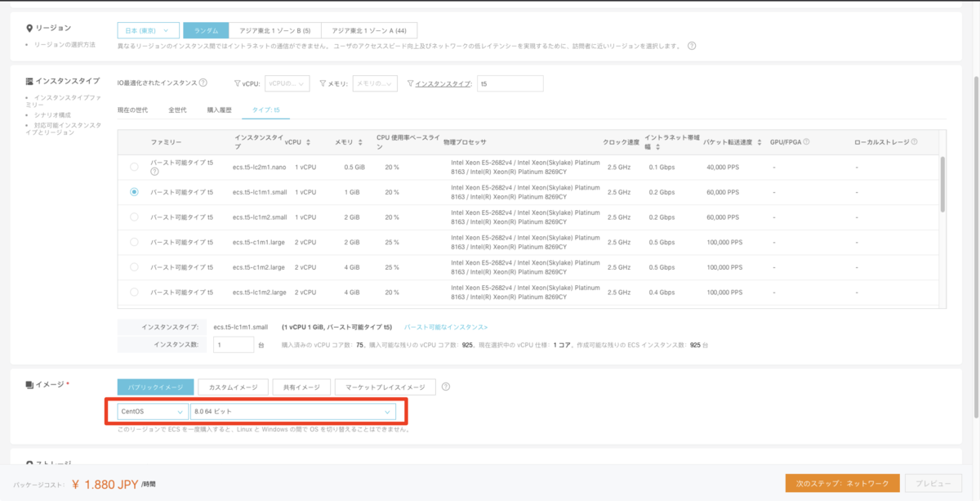Click the help icon next to GPU/FPGA header
The width and height of the screenshot is (980, 501).
806,141
